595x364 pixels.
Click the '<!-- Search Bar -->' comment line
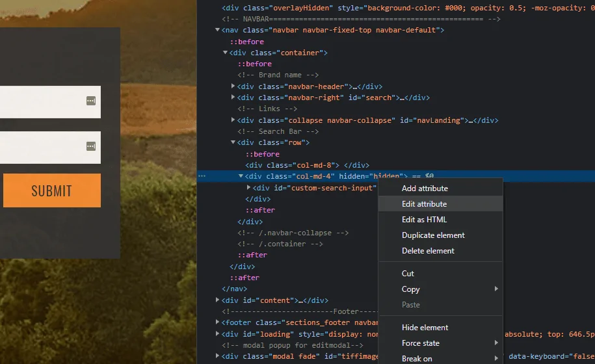pos(278,131)
